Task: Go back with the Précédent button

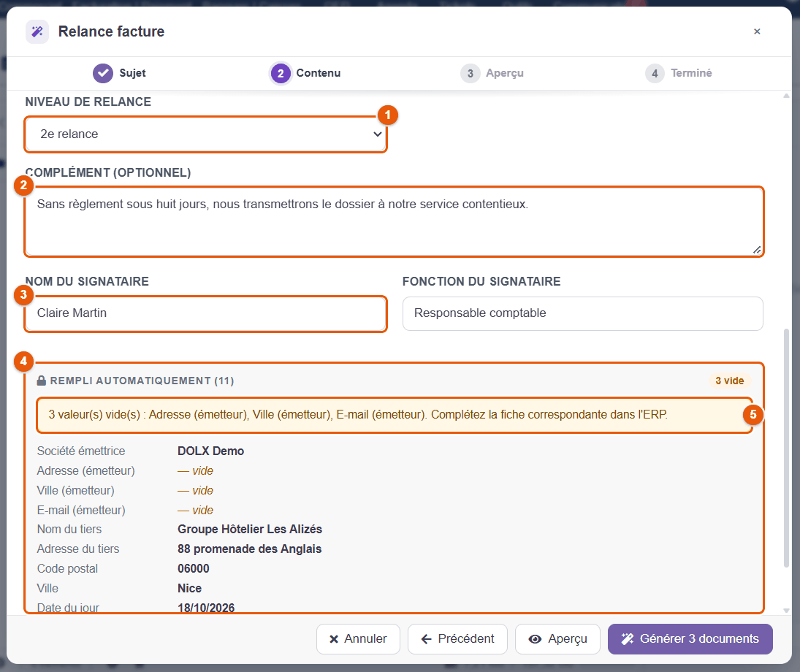Action: point(457,639)
